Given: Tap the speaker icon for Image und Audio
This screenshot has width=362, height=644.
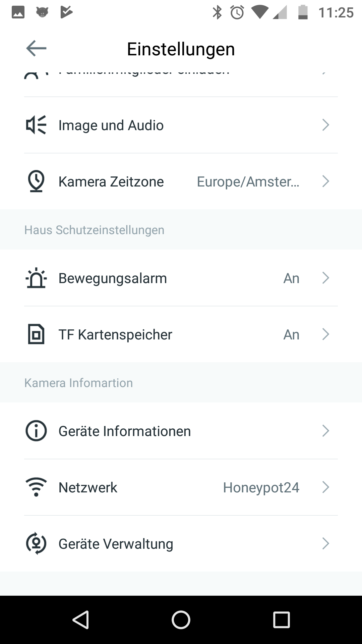Looking at the screenshot, I should [x=36, y=125].
